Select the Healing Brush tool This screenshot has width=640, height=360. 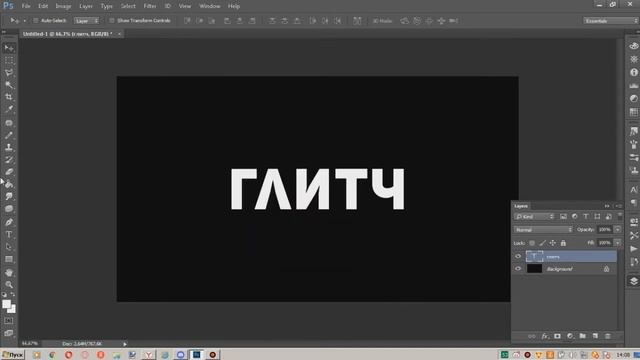(x=9, y=123)
